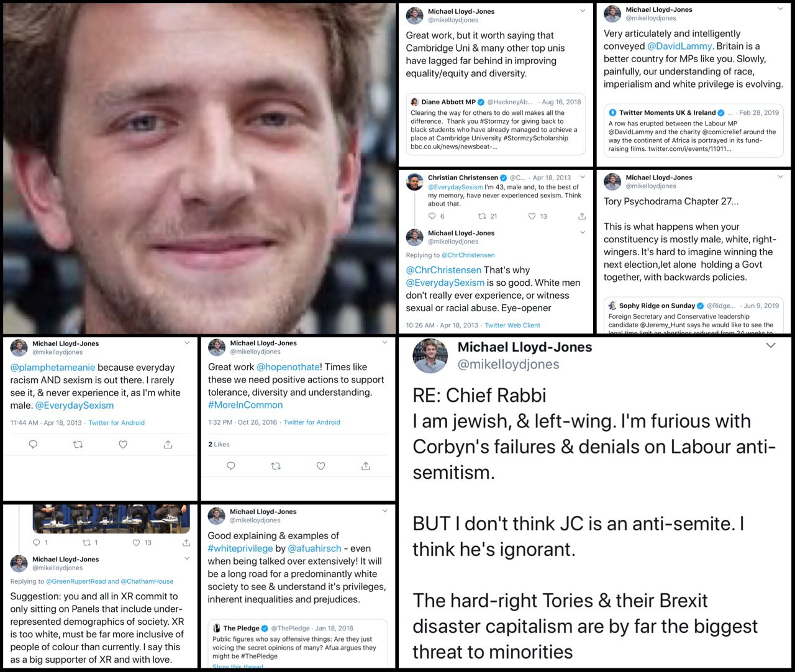Open the @DavidLammy mention link

(680, 46)
